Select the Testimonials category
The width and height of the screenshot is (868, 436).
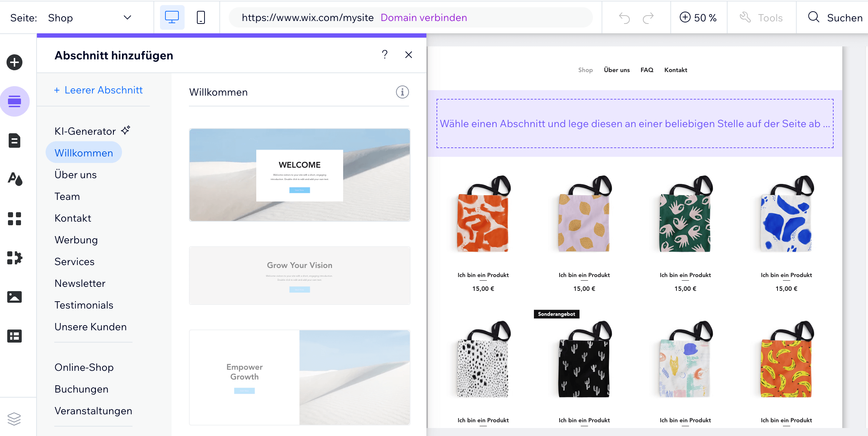[x=84, y=305]
